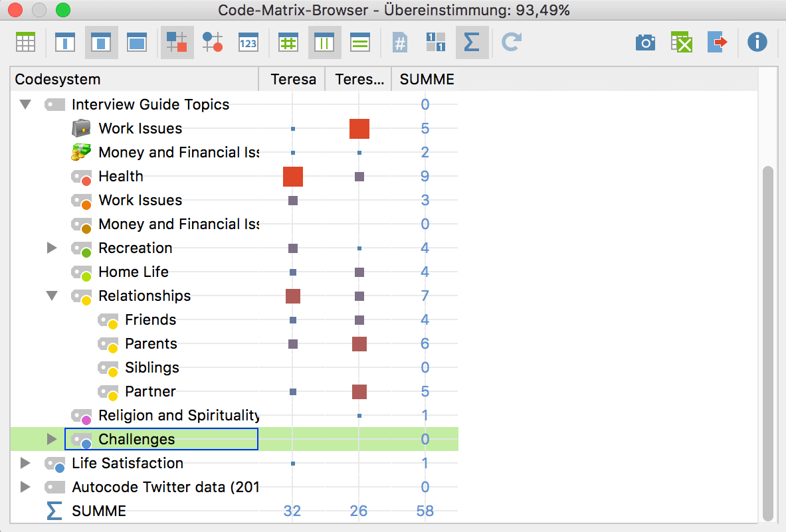
Task: Select the Life Satisfaction code label
Action: [x=128, y=464]
